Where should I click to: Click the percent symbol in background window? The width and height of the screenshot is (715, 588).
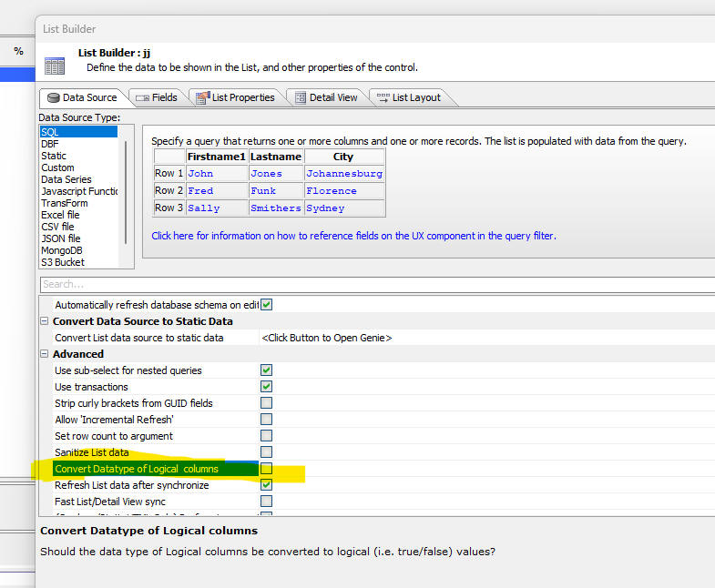pyautogui.click(x=19, y=51)
